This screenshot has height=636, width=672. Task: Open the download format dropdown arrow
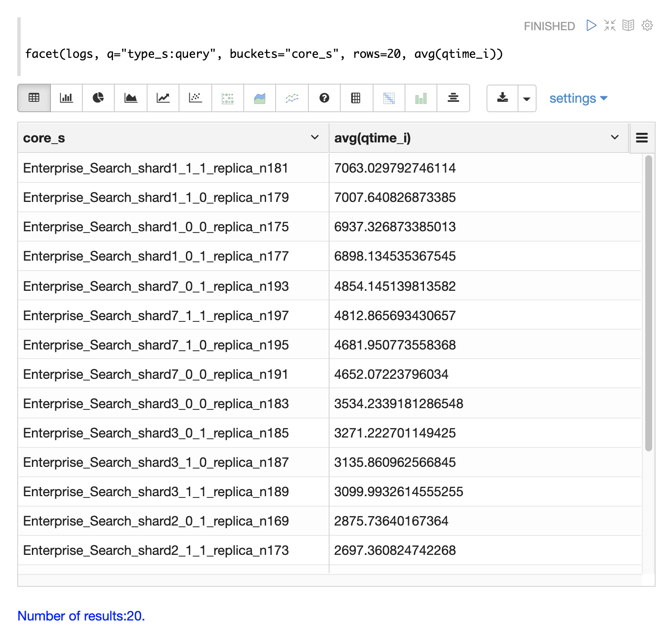click(527, 99)
